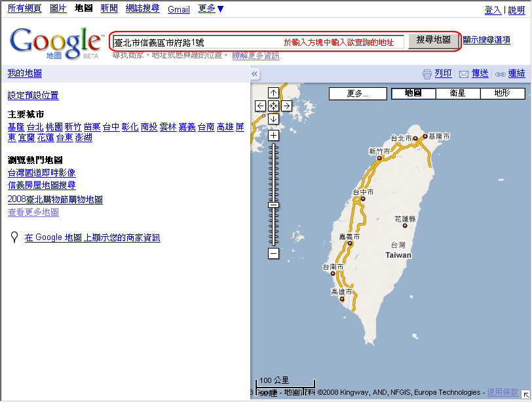Open the 更多 dropdown in top navigation
The height and width of the screenshot is (402, 532).
coord(211,9)
